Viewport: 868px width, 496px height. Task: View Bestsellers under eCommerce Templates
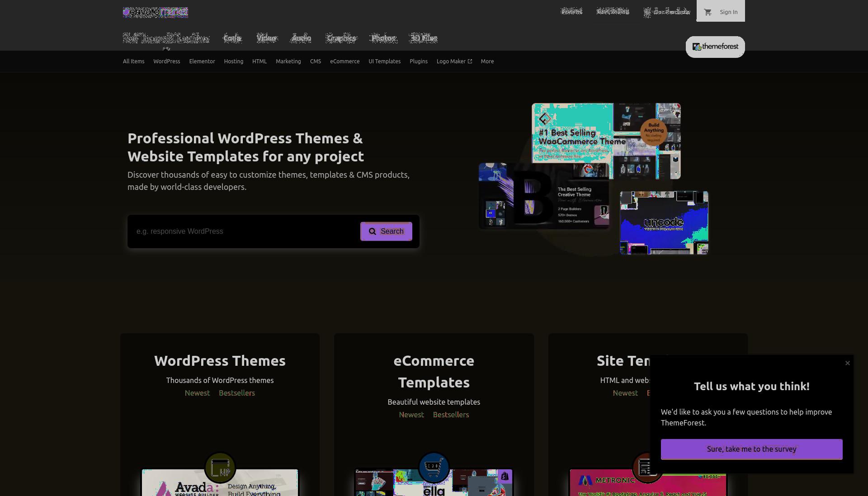(451, 415)
